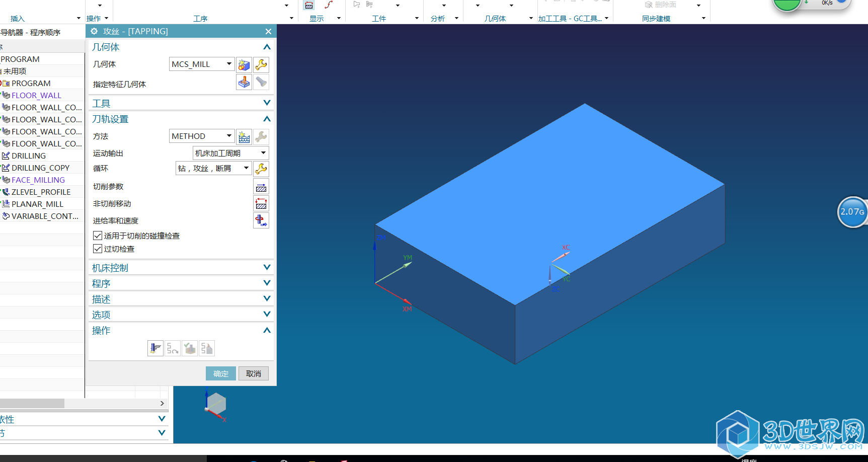The width and height of the screenshot is (868, 462).
Task: Click the List tool path icon
Action: click(207, 348)
